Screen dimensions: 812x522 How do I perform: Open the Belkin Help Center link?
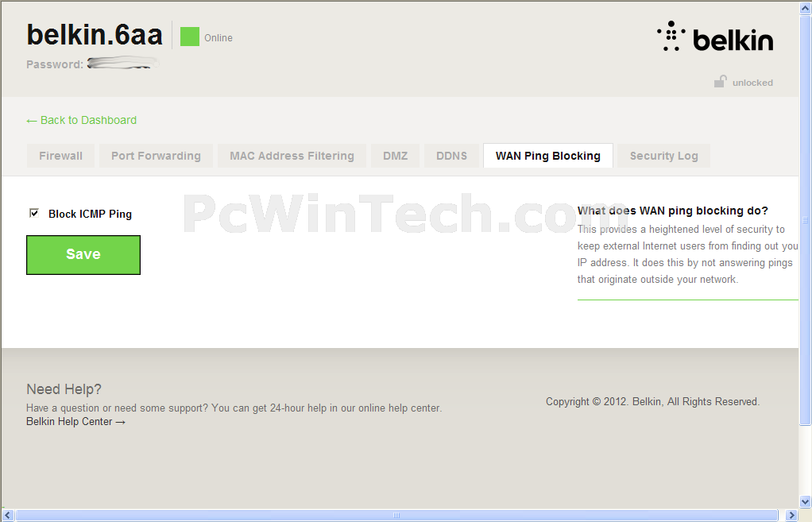click(x=75, y=422)
